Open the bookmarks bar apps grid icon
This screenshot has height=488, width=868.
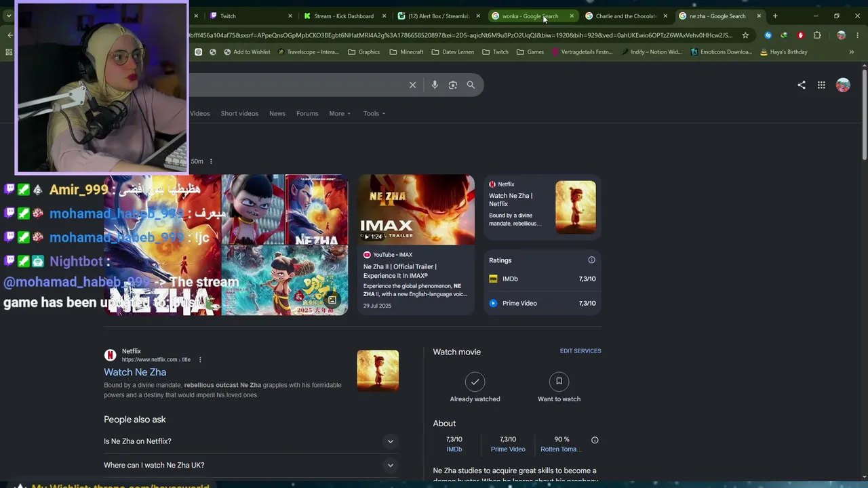point(9,52)
